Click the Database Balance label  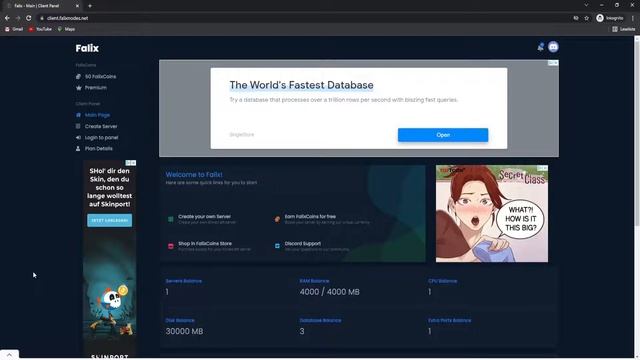320,320
